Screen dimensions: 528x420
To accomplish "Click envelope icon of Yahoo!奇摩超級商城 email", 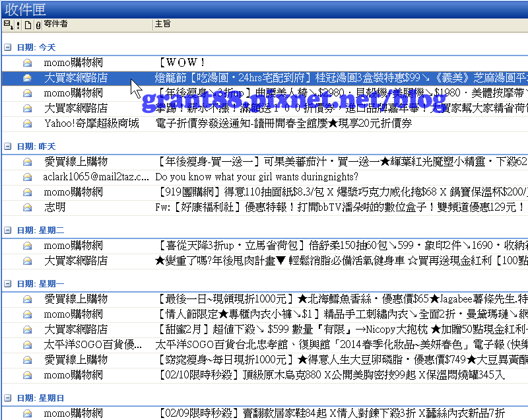I will click(27, 123).
